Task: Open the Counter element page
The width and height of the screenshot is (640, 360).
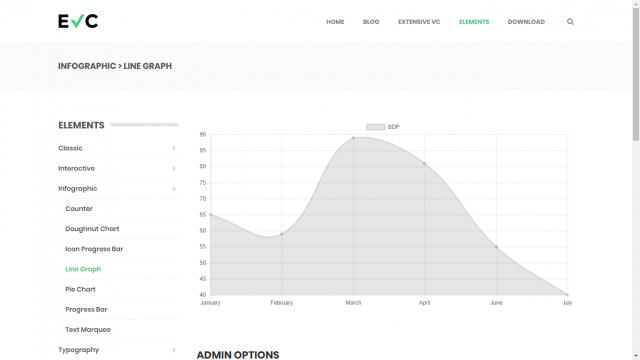Action: click(x=79, y=209)
